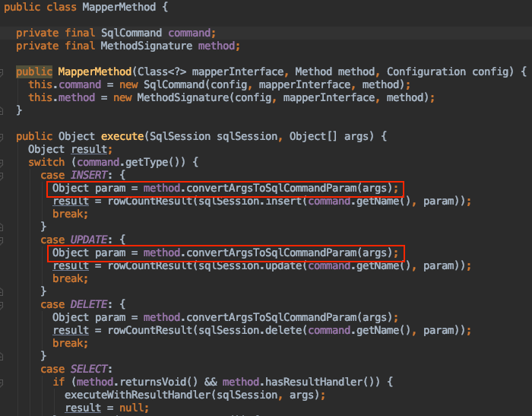Fold the case DELETE block in gutter

coord(2,305)
